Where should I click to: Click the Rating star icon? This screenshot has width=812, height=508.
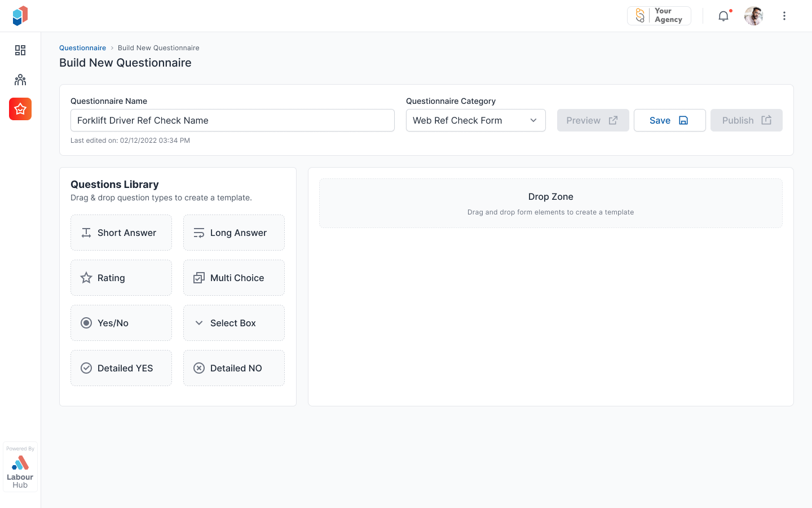pos(86,278)
